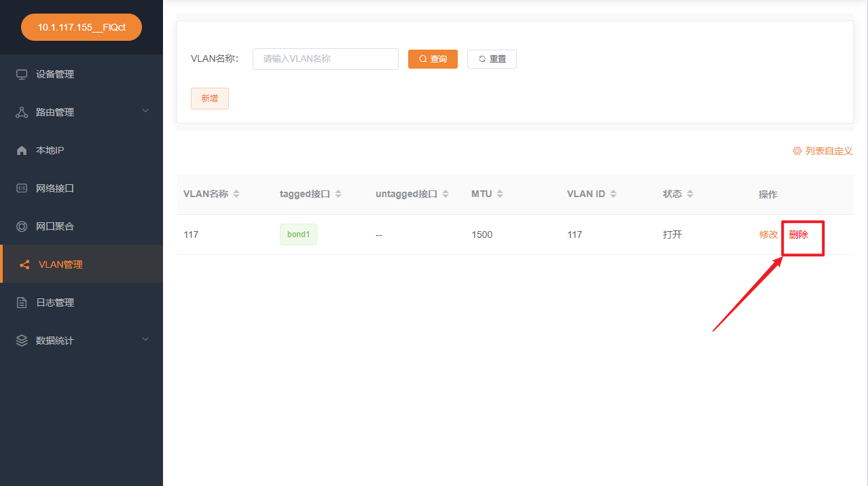Image resolution: width=868 pixels, height=486 pixels.
Task: Click the 修改 link for VLAN 117
Action: pos(768,234)
